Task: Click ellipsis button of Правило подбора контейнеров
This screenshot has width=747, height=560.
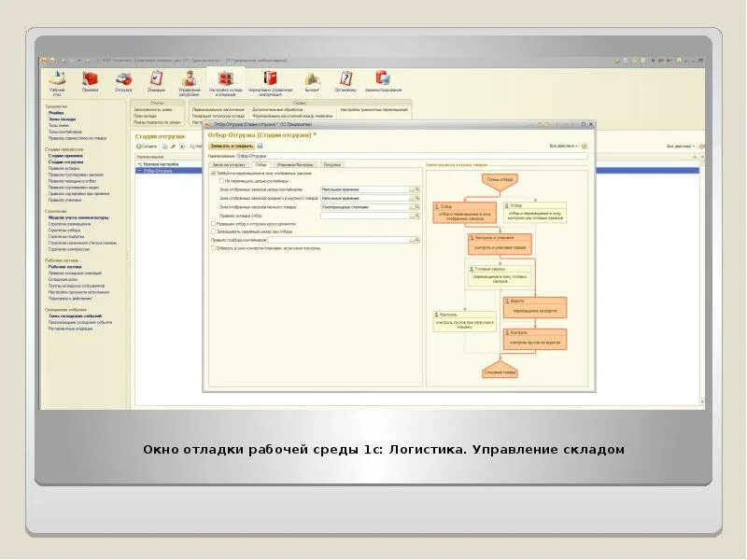Action: (412, 240)
